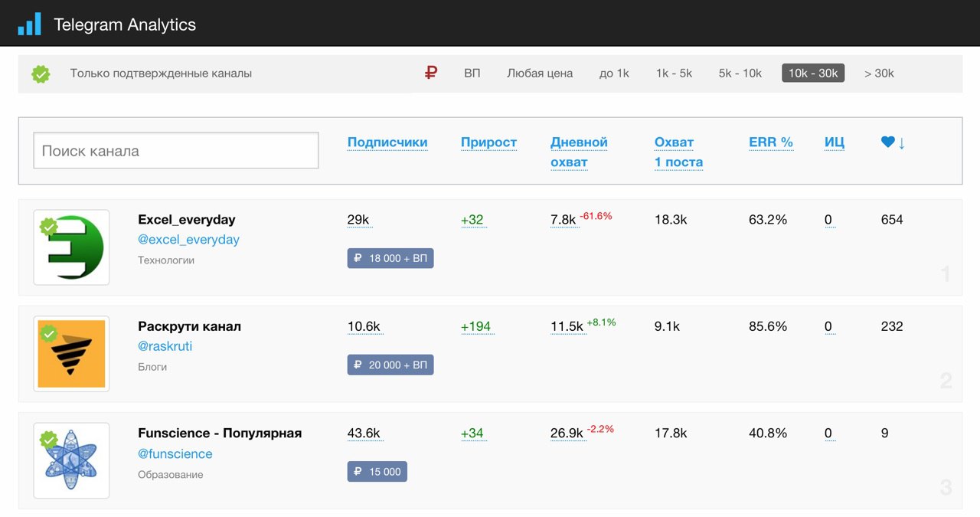Focus the Поиск канала search field

tap(176, 150)
